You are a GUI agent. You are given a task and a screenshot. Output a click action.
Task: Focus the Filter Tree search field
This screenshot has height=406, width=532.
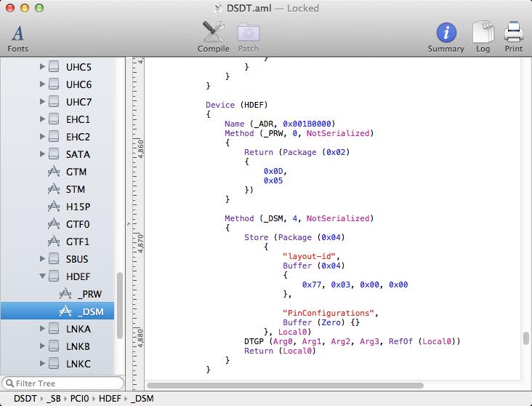63,383
